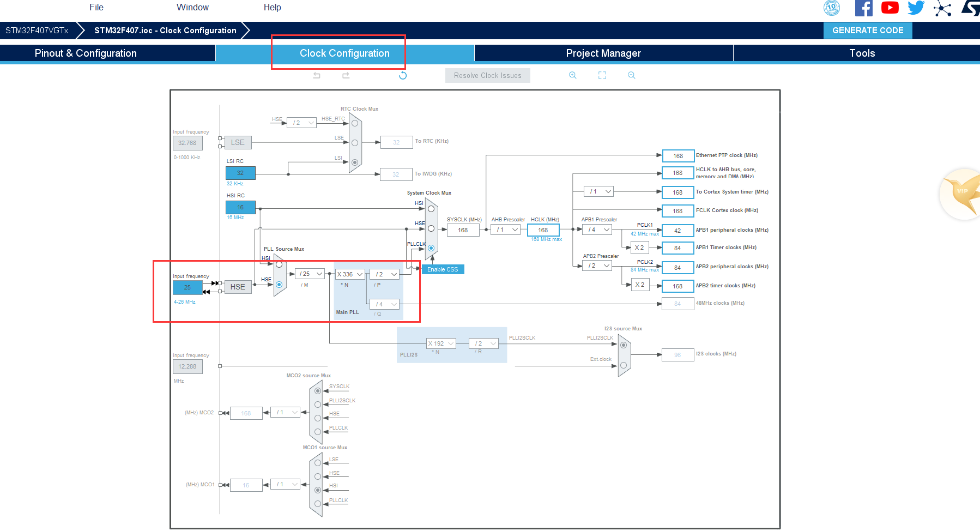Click the HCLK frequency input field showing 168
The image size is (980, 531).
tap(543, 230)
